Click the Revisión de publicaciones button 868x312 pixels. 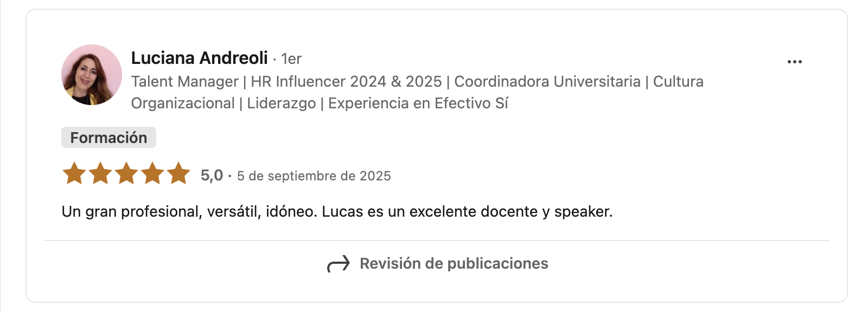click(454, 264)
